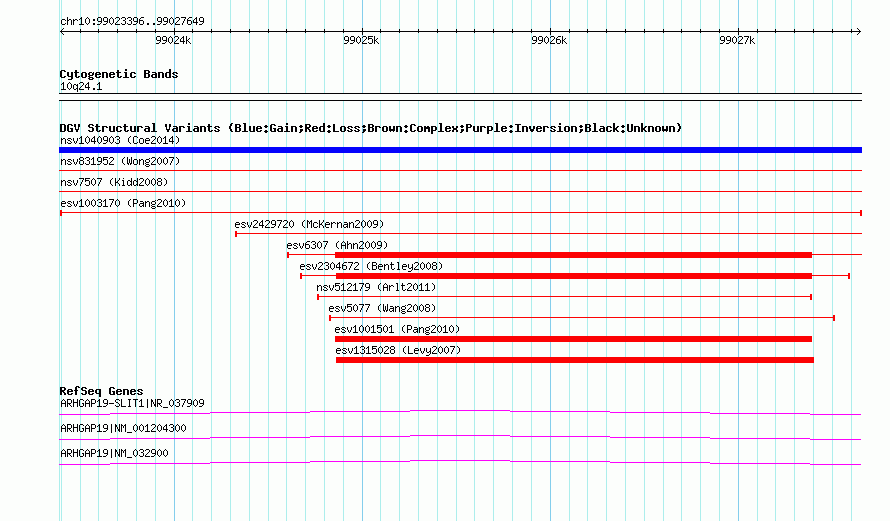The image size is (890, 521).
Task: Click the 99025k ruler tick label
Action: (361, 40)
